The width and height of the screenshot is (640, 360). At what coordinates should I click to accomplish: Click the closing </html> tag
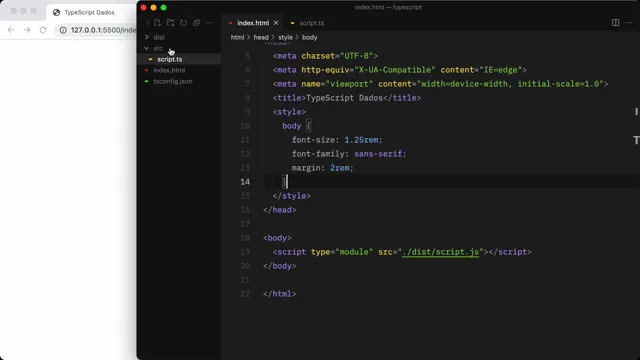280,294
